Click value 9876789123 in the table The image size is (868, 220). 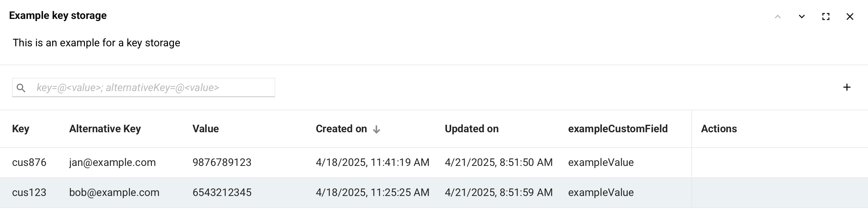(x=222, y=162)
